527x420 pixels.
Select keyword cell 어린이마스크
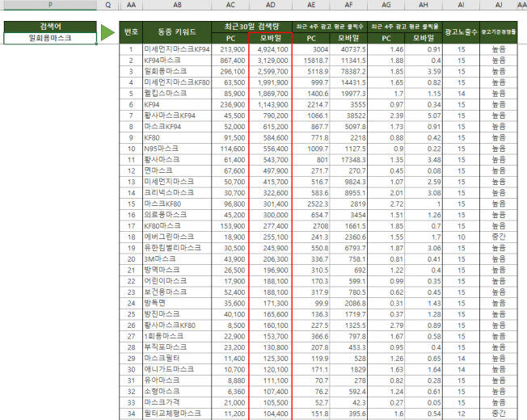tap(177, 281)
